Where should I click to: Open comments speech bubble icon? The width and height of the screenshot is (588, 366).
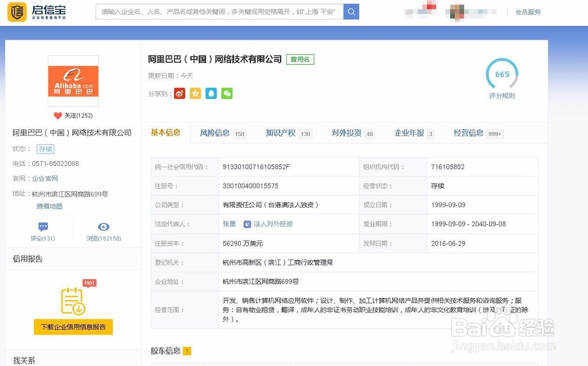[x=43, y=227]
